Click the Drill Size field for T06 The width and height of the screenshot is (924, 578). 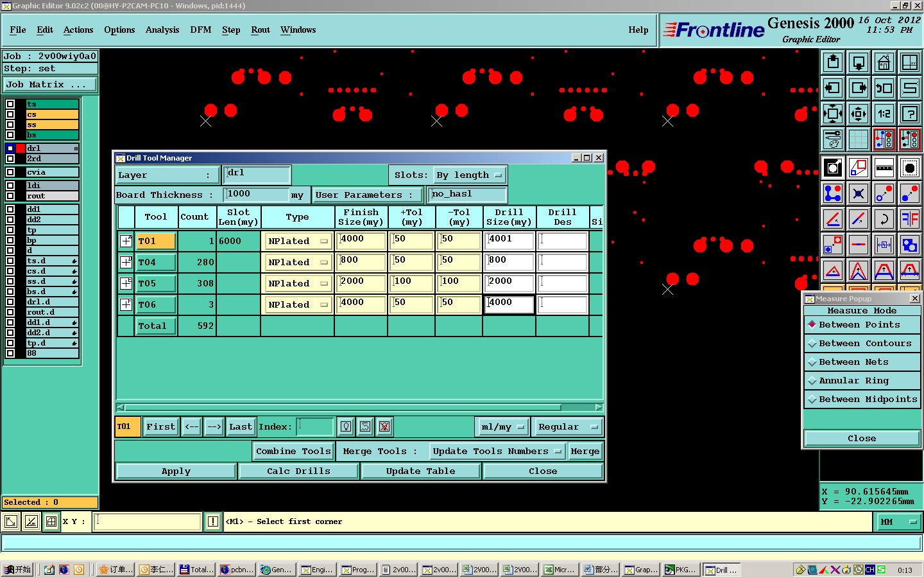[x=509, y=304]
